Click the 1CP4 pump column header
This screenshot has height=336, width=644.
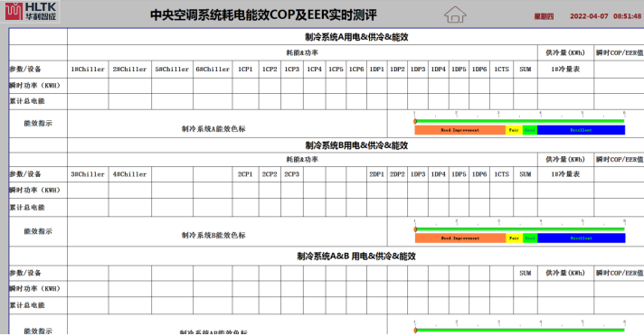(314, 70)
